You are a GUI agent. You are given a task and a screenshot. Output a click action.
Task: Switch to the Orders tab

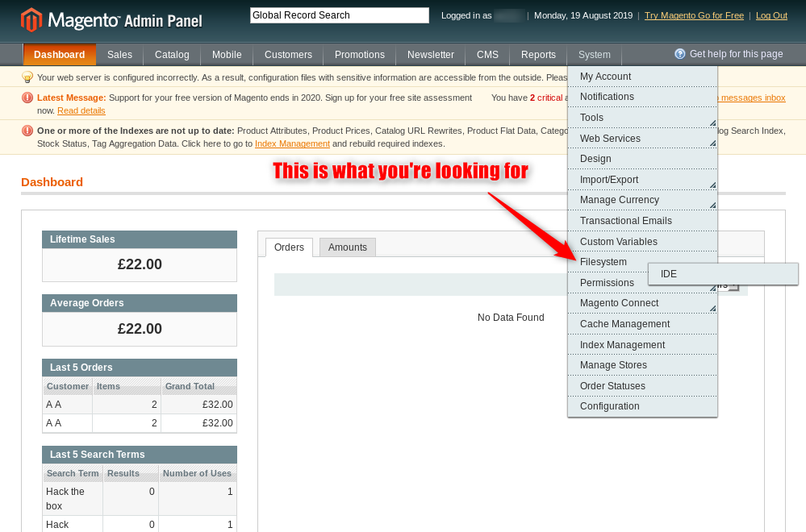pos(289,247)
